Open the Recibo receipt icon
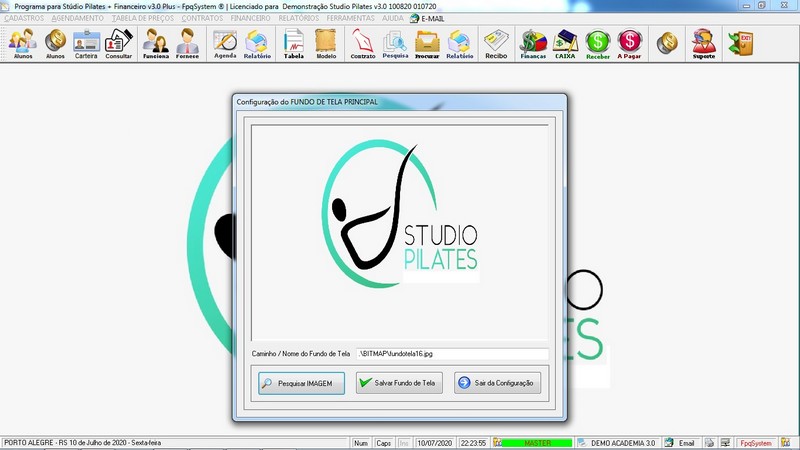This screenshot has height=450, width=800. click(x=496, y=44)
